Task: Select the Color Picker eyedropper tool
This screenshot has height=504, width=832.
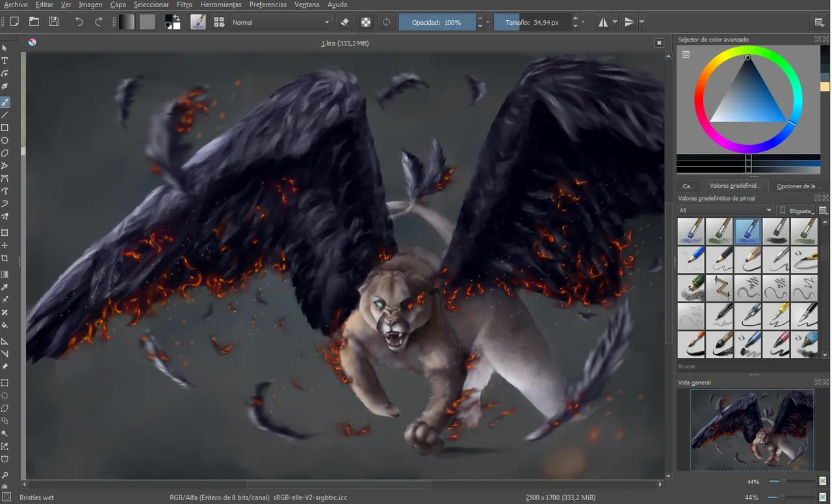Action: pyautogui.click(x=5, y=287)
